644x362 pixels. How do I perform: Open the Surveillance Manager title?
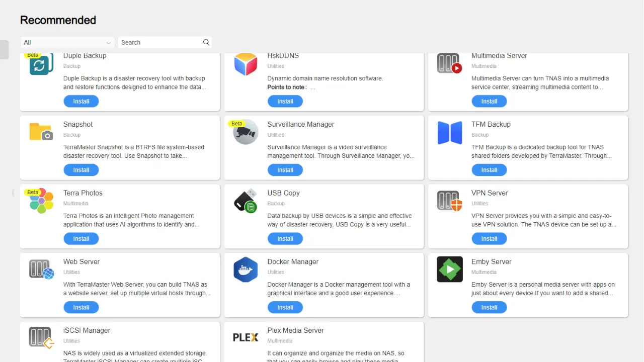click(x=301, y=124)
